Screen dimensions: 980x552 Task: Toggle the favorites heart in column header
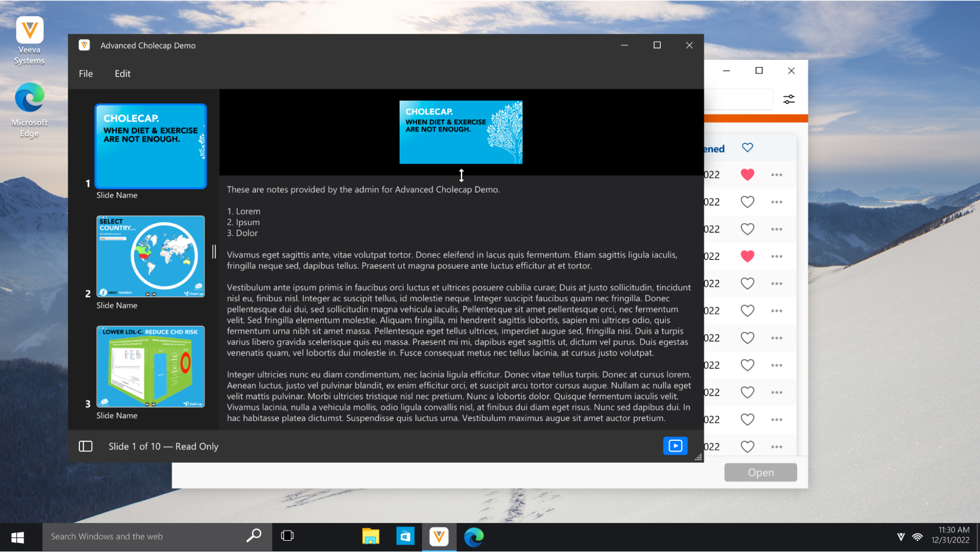coord(747,148)
